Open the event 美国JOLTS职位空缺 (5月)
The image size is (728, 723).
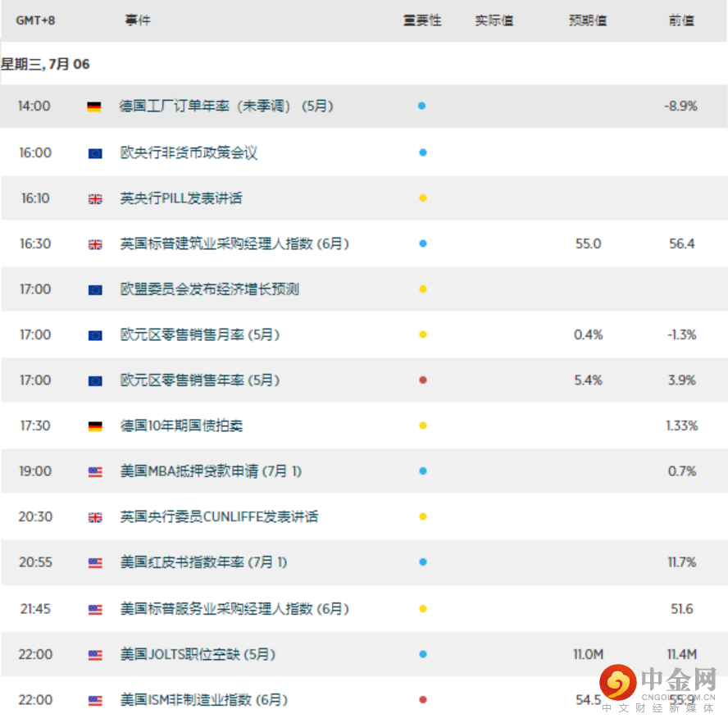tap(198, 654)
